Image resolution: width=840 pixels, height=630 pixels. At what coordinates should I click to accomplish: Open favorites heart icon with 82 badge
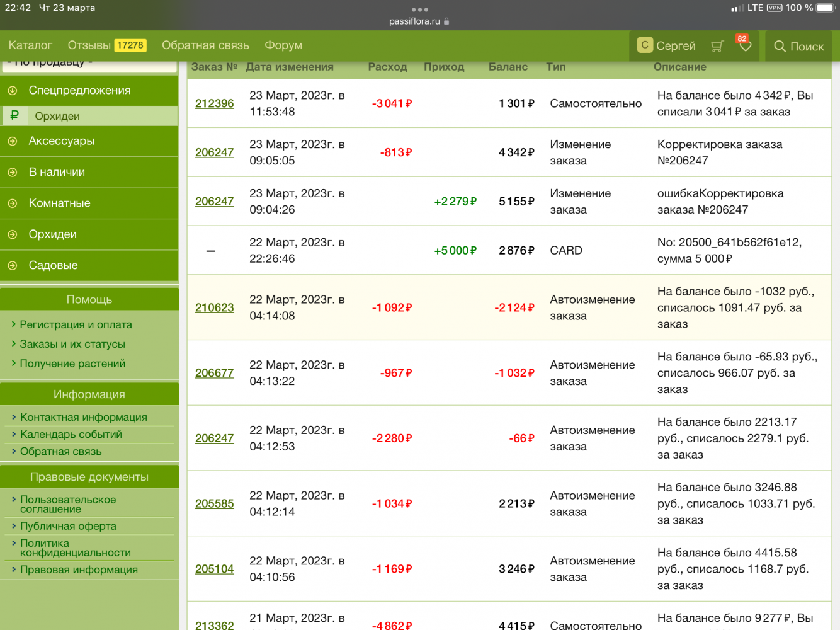[745, 46]
